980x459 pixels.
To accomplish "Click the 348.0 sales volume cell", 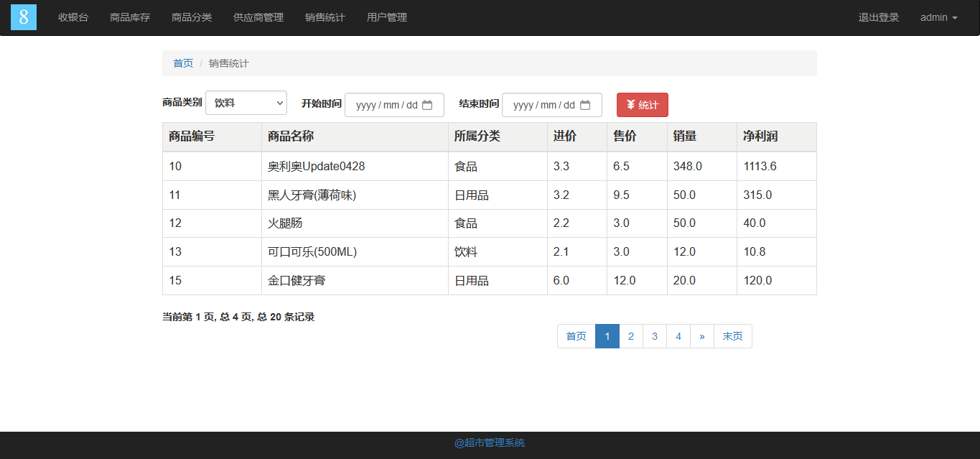I will [702, 166].
